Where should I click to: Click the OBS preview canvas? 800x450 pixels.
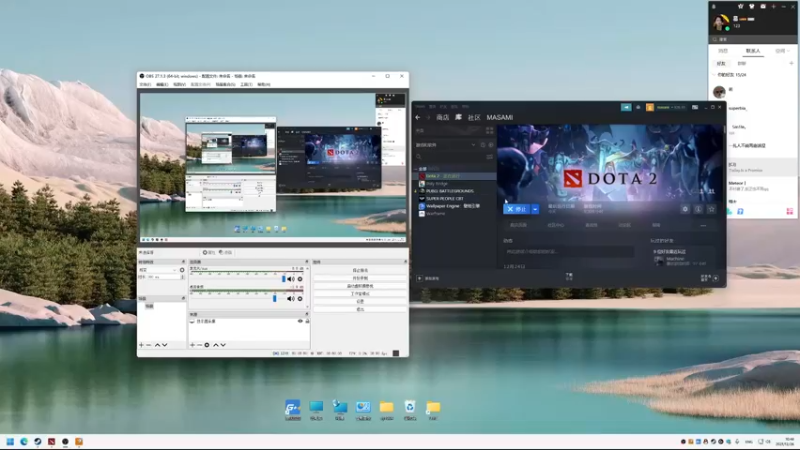pos(273,167)
